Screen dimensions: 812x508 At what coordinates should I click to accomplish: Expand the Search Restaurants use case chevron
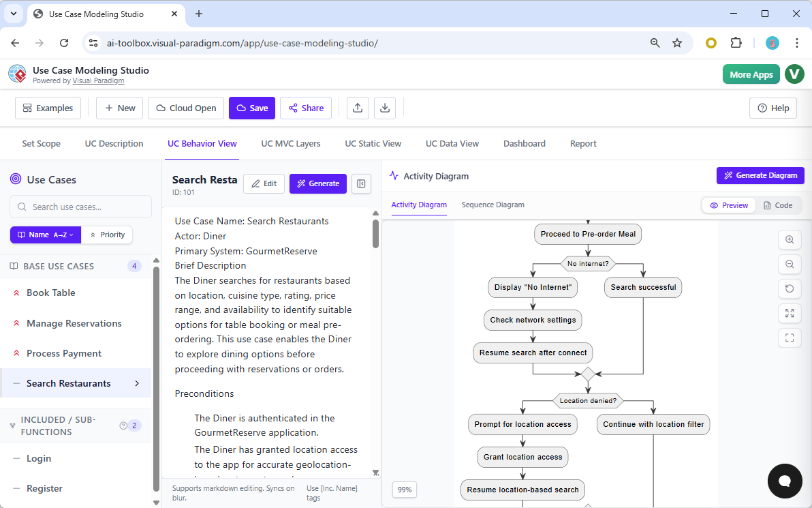tap(138, 383)
